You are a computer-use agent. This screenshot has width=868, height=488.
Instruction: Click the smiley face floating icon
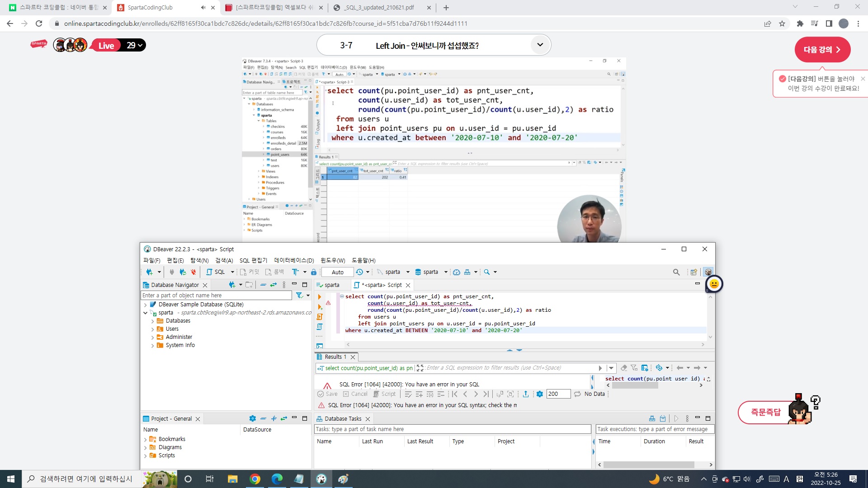point(714,284)
